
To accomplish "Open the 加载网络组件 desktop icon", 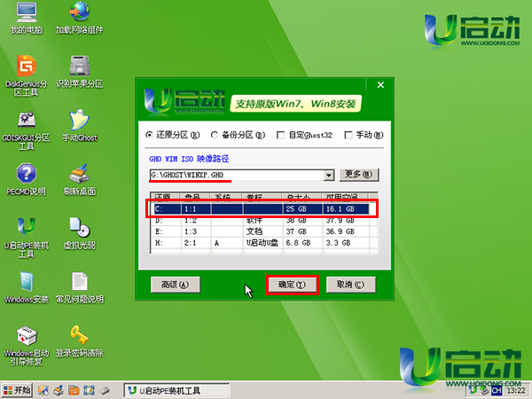I will coord(80,18).
